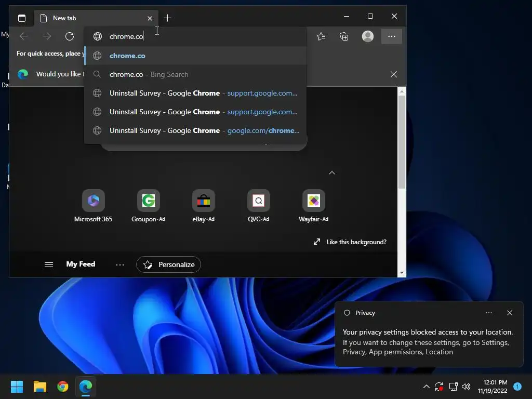Open File Explorer from taskbar

click(x=39, y=387)
